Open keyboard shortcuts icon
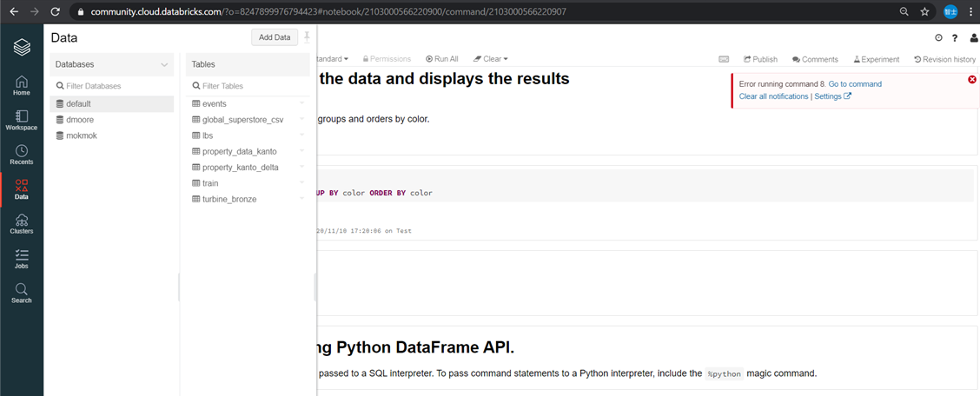The image size is (980, 396). click(724, 59)
